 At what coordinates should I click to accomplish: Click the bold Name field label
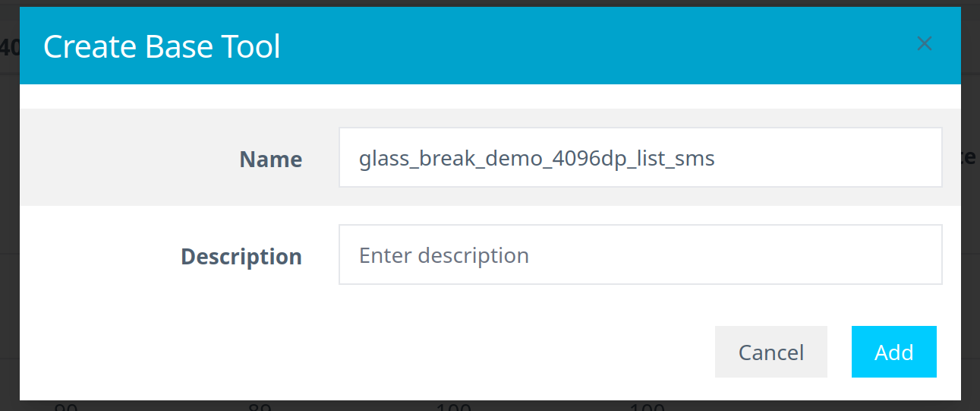pyautogui.click(x=270, y=160)
